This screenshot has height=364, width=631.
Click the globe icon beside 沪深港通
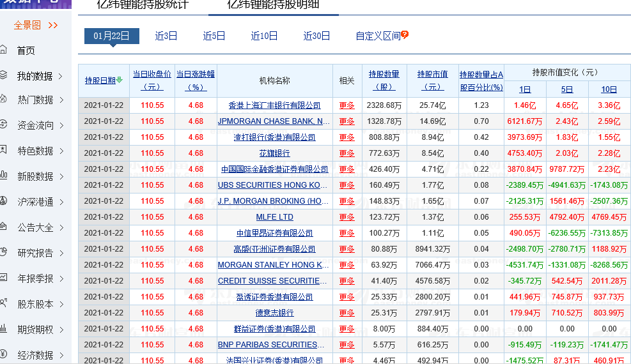coord(3,201)
